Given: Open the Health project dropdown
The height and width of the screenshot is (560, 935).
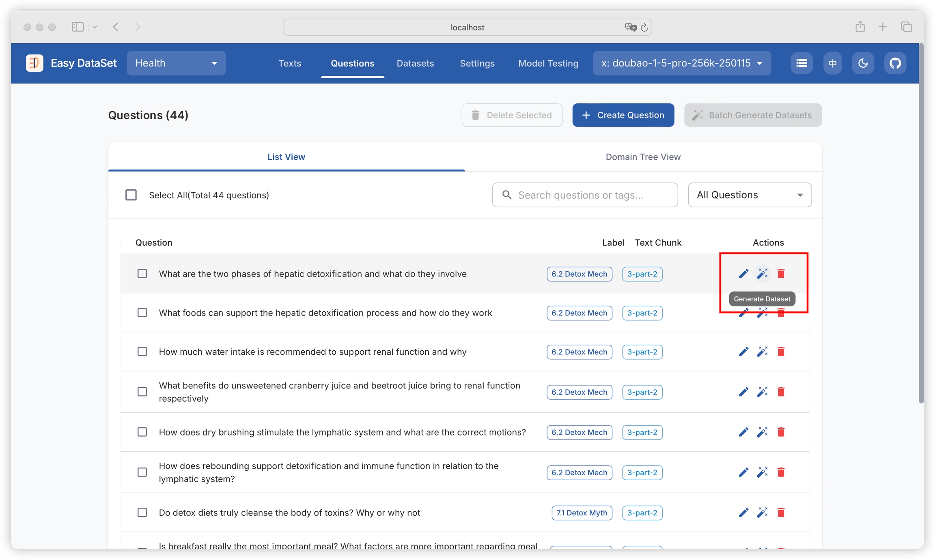Looking at the screenshot, I should [x=176, y=63].
